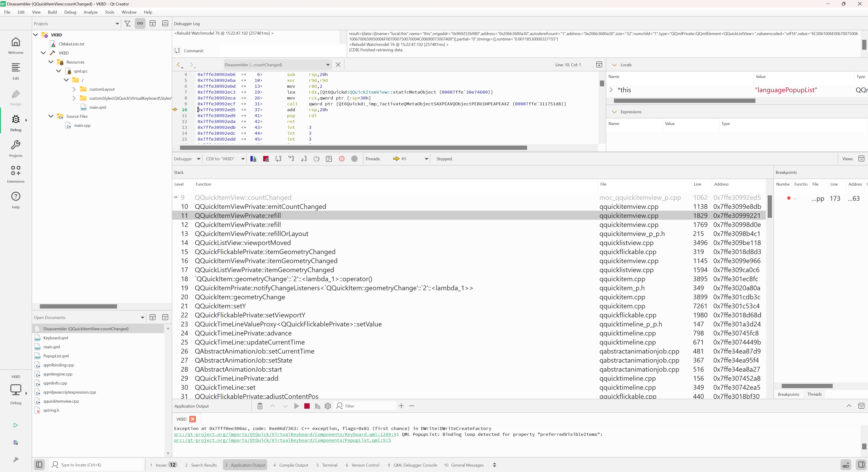
Task: Open the PopupList.qml:9:5 link
Action: 282,440
